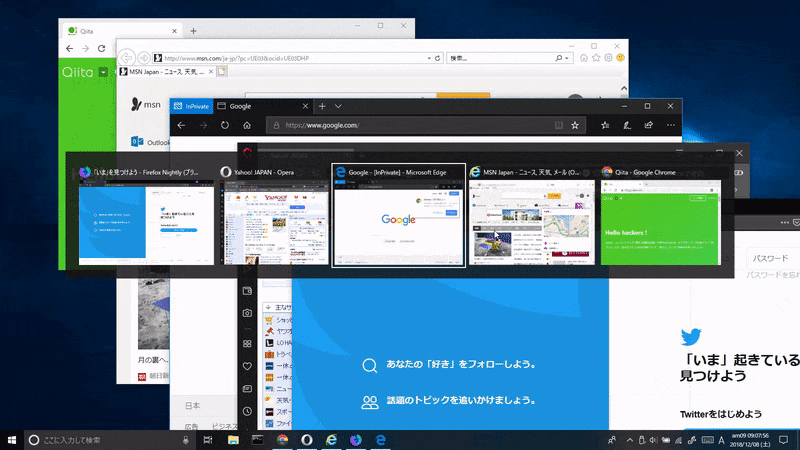The width and height of the screenshot is (800, 450).
Task: Open Opera sidebar speed dial grid icon
Action: tap(247, 344)
